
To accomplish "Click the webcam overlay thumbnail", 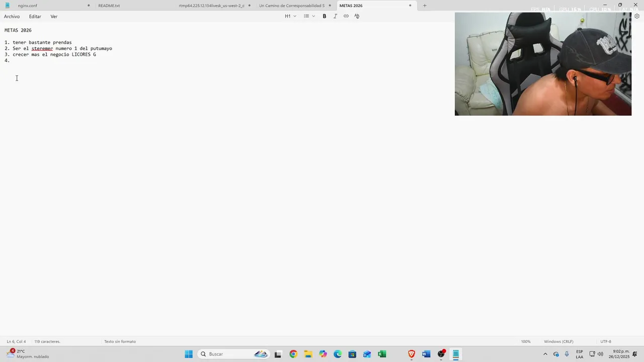I will pyautogui.click(x=543, y=64).
